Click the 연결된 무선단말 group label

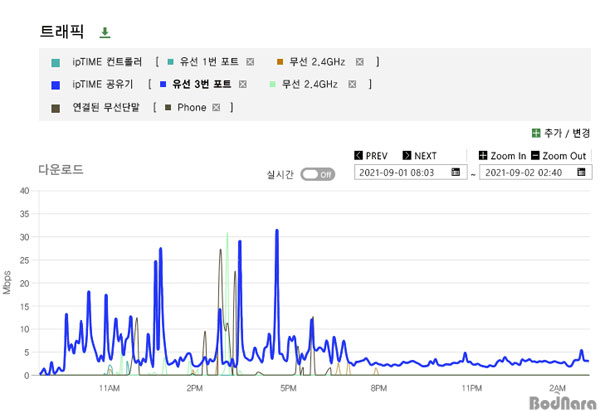tap(106, 108)
